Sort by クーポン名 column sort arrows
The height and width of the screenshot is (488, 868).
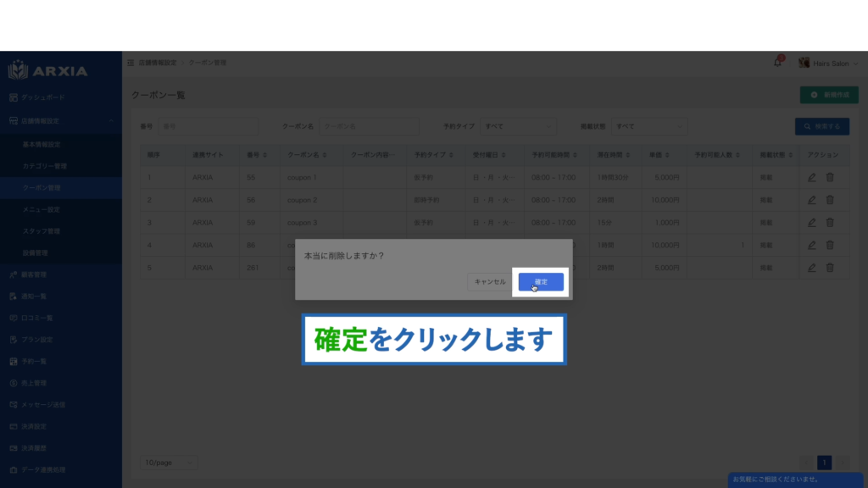pyautogui.click(x=325, y=155)
